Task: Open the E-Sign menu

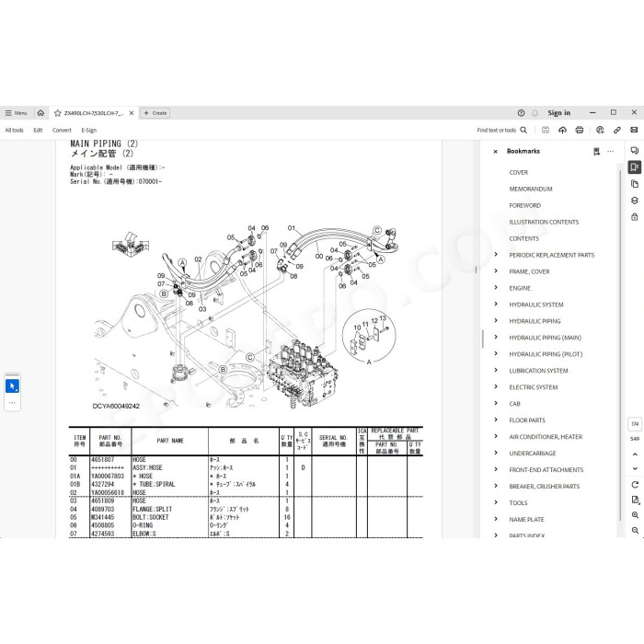Action: point(88,131)
